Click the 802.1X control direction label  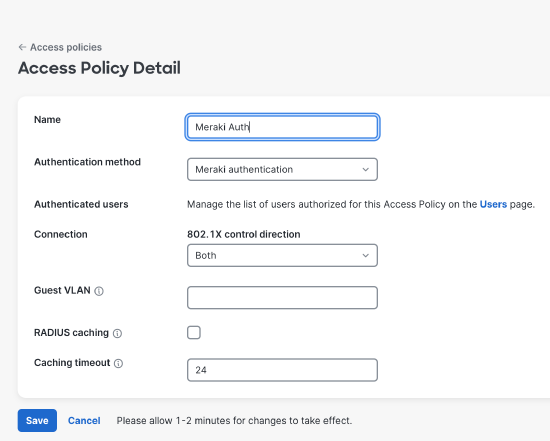pyautogui.click(x=243, y=234)
